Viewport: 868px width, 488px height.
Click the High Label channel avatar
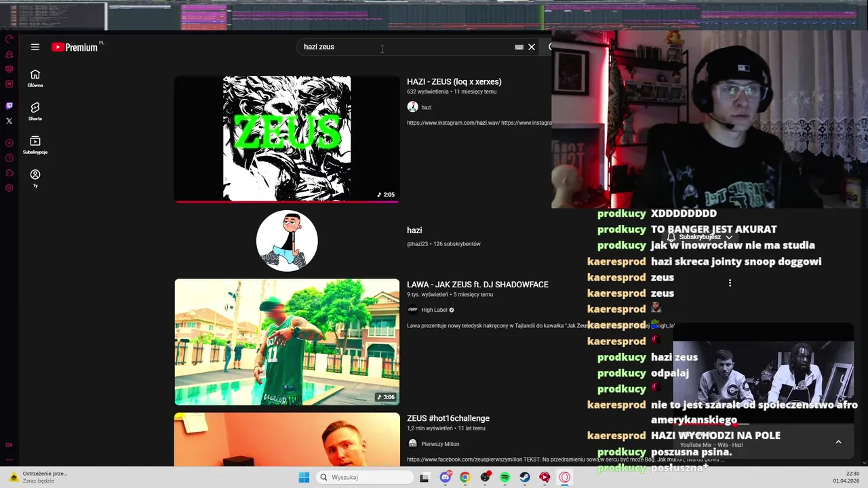coord(412,310)
